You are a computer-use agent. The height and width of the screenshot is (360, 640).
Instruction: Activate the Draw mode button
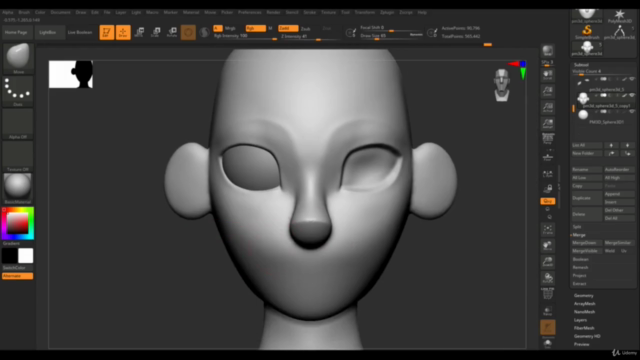coord(123,32)
